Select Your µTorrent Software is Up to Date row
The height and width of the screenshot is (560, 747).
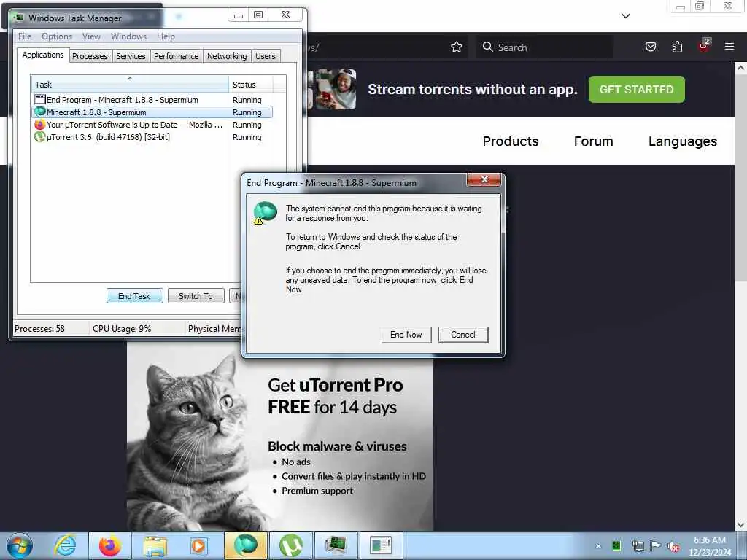coord(152,125)
